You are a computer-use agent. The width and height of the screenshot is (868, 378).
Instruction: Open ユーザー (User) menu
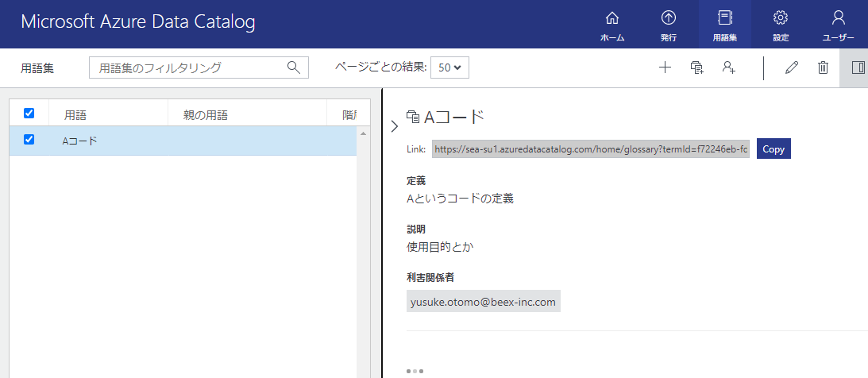pyautogui.click(x=838, y=25)
